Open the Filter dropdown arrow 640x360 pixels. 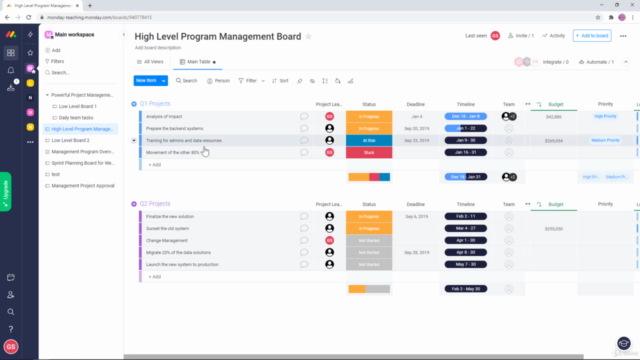click(x=263, y=81)
